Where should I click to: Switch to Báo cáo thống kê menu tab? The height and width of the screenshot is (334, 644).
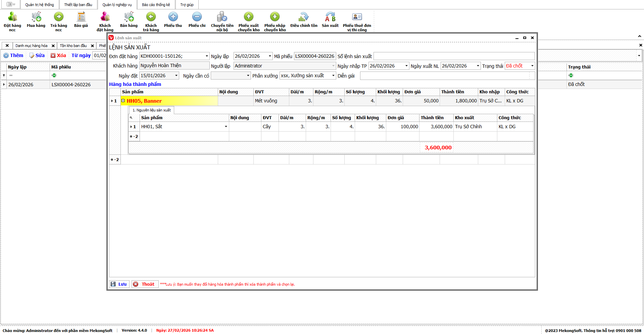pyautogui.click(x=156, y=5)
